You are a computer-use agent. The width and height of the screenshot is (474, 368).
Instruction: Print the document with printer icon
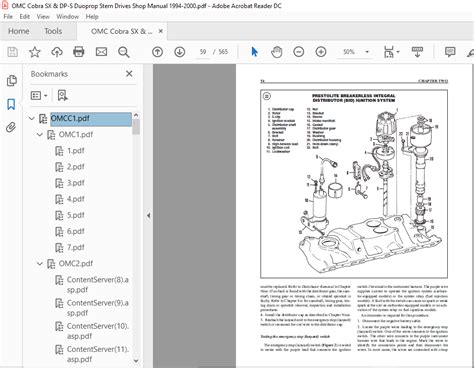pos(79,52)
